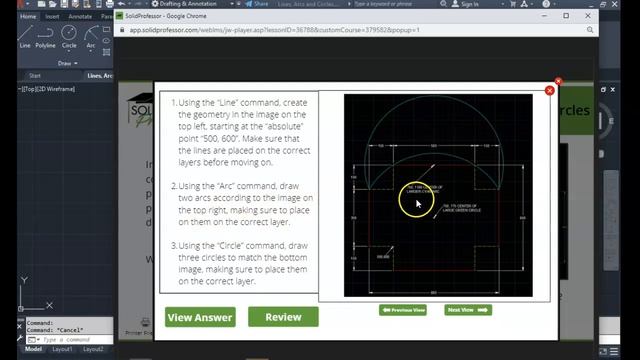This screenshot has height=360, width=640.
Task: Choose the Rectangle tool in Draw panel
Action: pos(107,30)
